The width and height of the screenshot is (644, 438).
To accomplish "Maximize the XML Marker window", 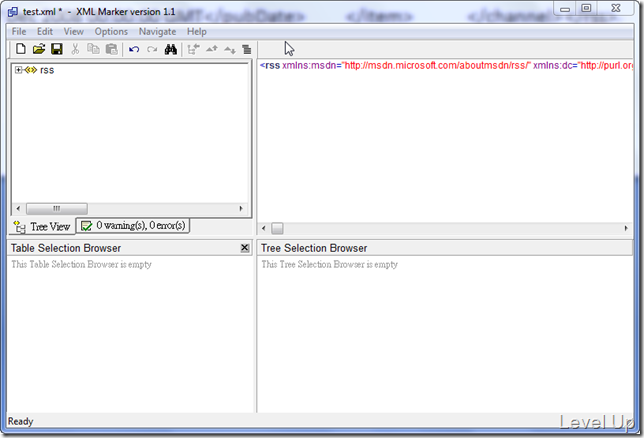I will click(586, 8).
